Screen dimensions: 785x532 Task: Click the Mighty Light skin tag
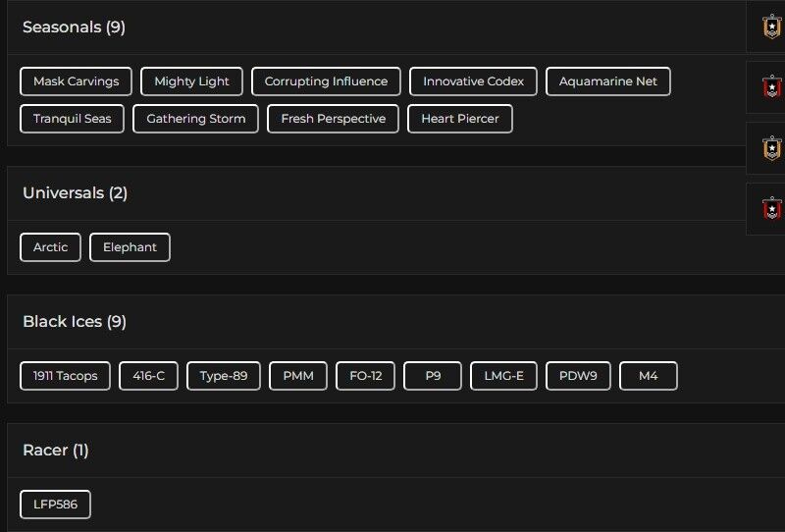(x=191, y=81)
